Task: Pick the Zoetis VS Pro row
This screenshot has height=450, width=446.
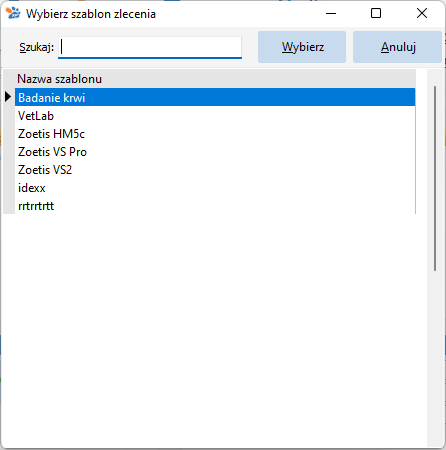Action: 215,152
